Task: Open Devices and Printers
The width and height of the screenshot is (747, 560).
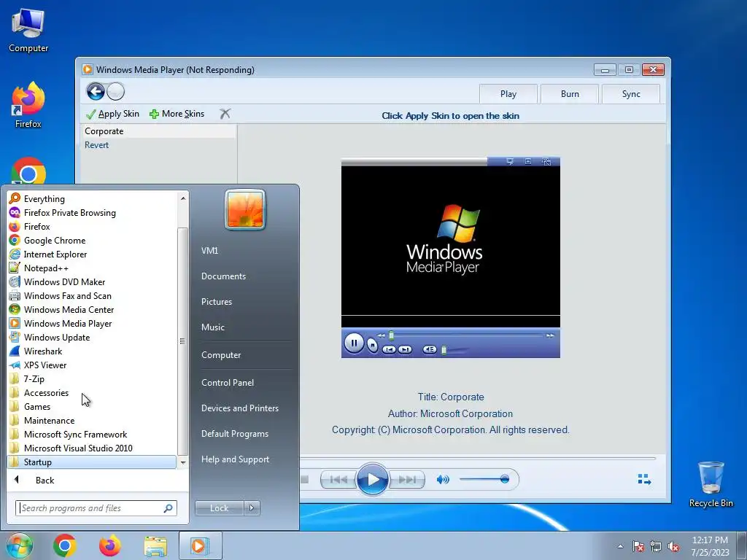Action: tap(239, 408)
